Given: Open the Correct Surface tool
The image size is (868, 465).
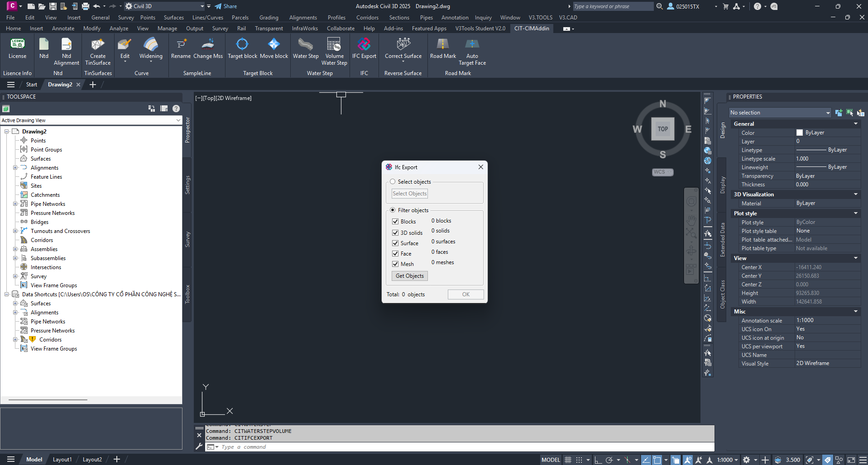Looking at the screenshot, I should tap(403, 49).
